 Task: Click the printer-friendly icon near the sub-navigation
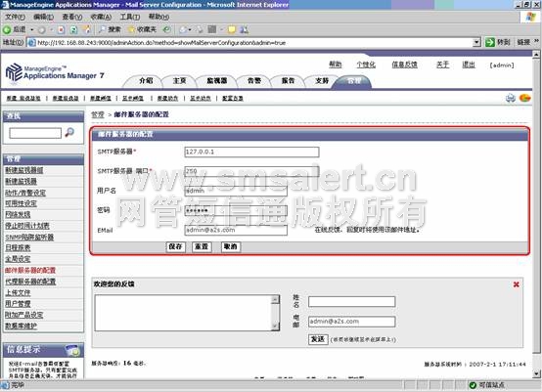click(x=510, y=98)
